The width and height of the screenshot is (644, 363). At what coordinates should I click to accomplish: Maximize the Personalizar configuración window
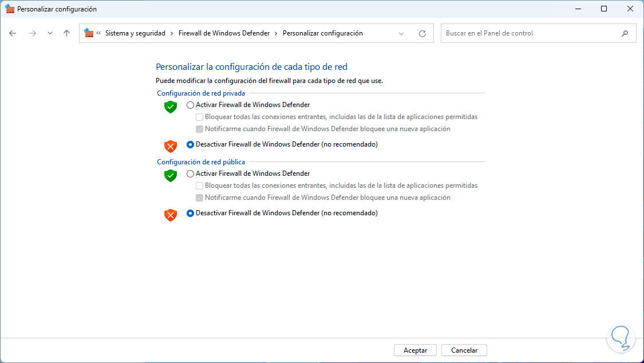(604, 9)
